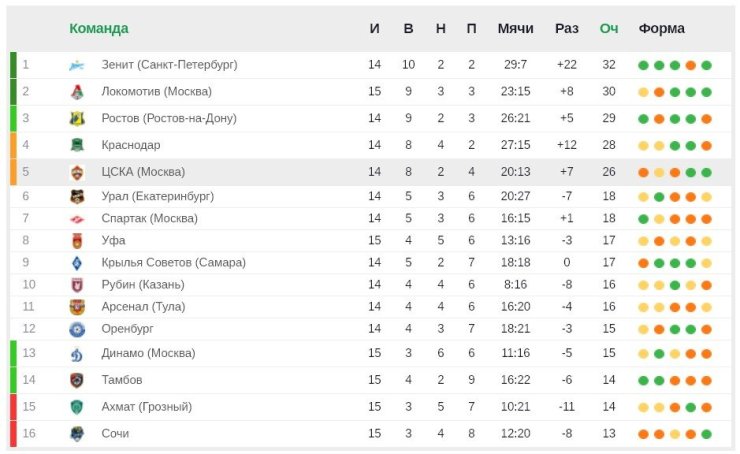Viewport: 740px width, 454px height.
Task: Click the Zenit team logo icon
Action: coord(76,65)
